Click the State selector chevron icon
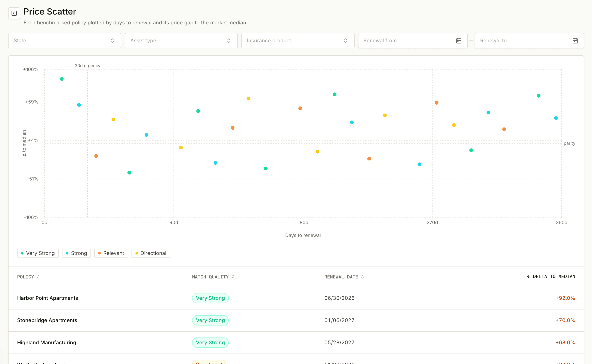Screen dimensions: 592x364 112,41
